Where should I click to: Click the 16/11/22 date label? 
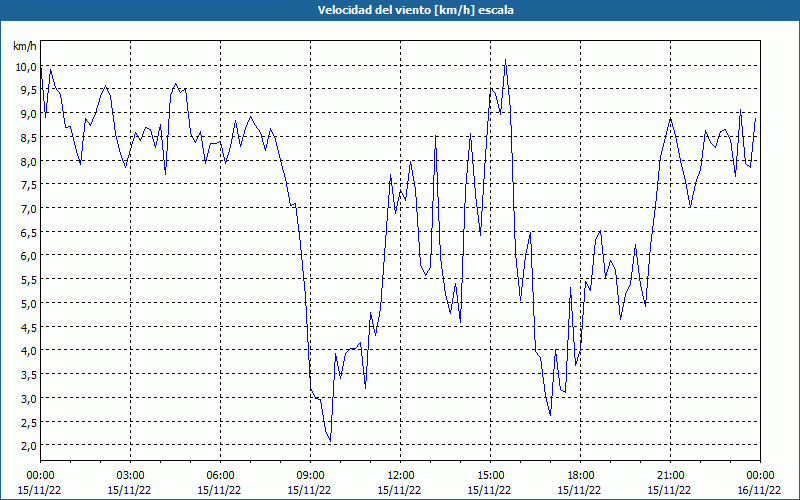[759, 490]
